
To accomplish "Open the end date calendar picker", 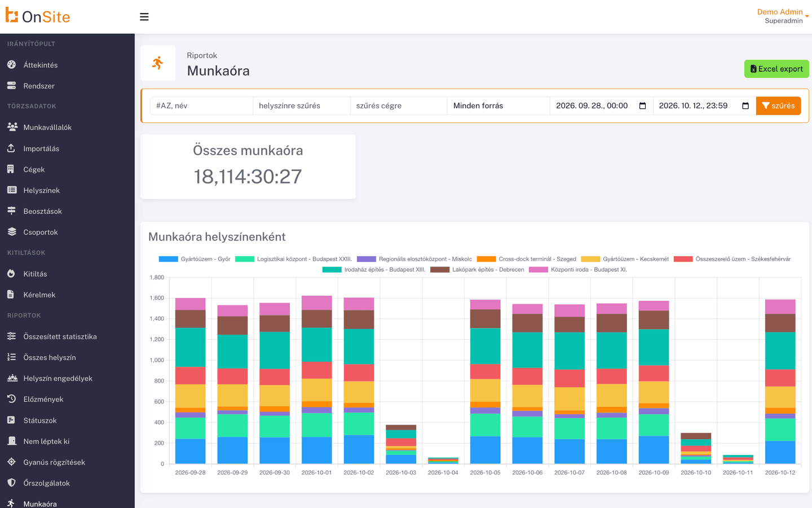I will click(745, 106).
